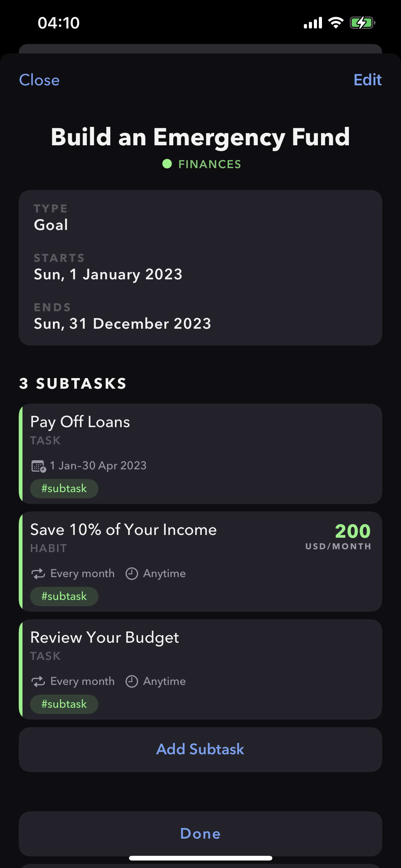Screen dimensions: 401x868
Task: Tap the #subtask tag on Review Your Budget
Action: pyautogui.click(x=64, y=704)
